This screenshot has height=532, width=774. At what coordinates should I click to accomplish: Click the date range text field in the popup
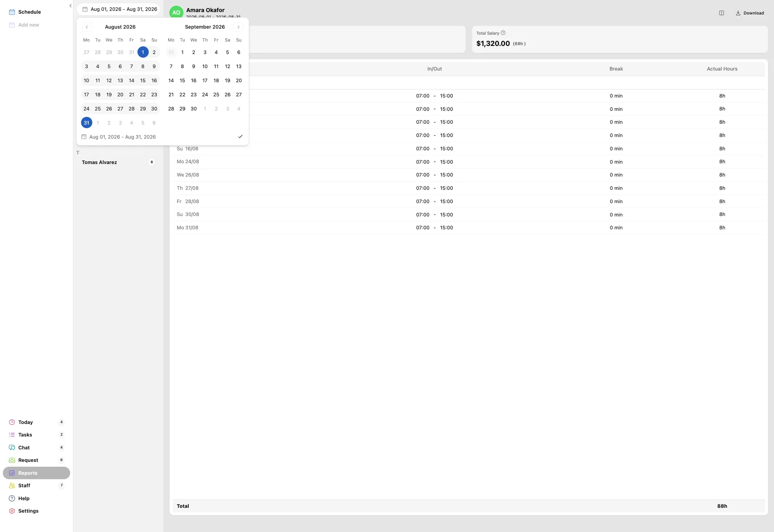[123, 137]
